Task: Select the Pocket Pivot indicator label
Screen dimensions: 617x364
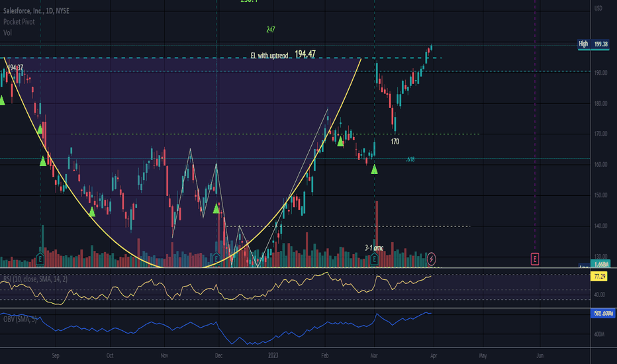Action: pyautogui.click(x=19, y=22)
